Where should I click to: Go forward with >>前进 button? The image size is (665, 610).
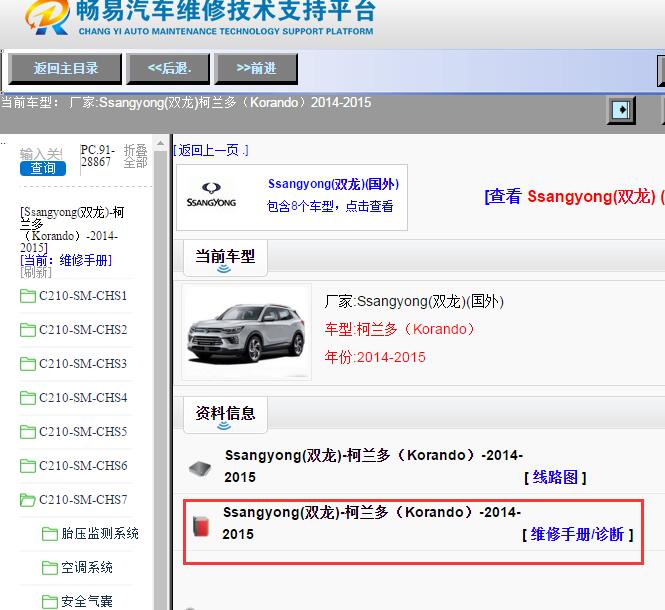click(x=256, y=69)
